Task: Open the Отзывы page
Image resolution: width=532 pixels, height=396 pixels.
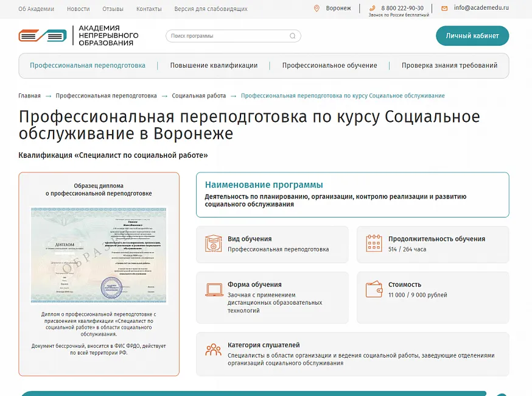Action: (113, 9)
